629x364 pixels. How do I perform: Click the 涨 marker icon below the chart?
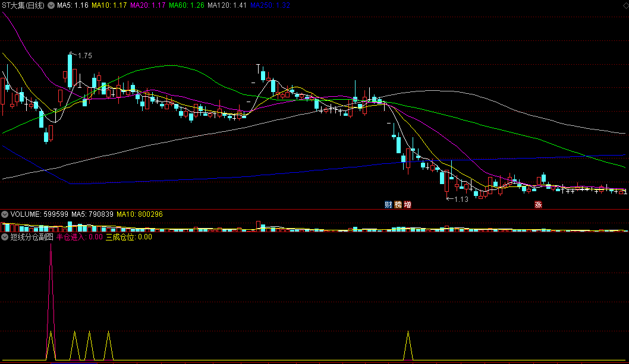pyautogui.click(x=538, y=205)
